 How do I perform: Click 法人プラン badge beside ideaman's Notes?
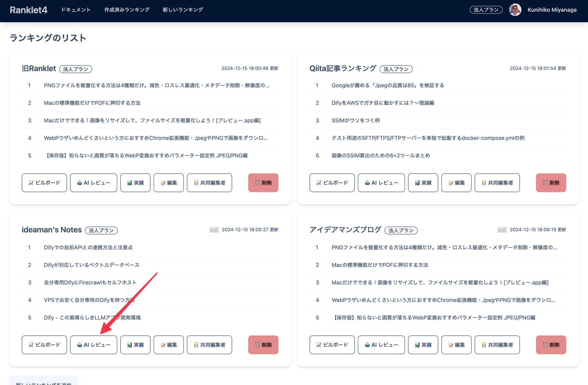101,231
